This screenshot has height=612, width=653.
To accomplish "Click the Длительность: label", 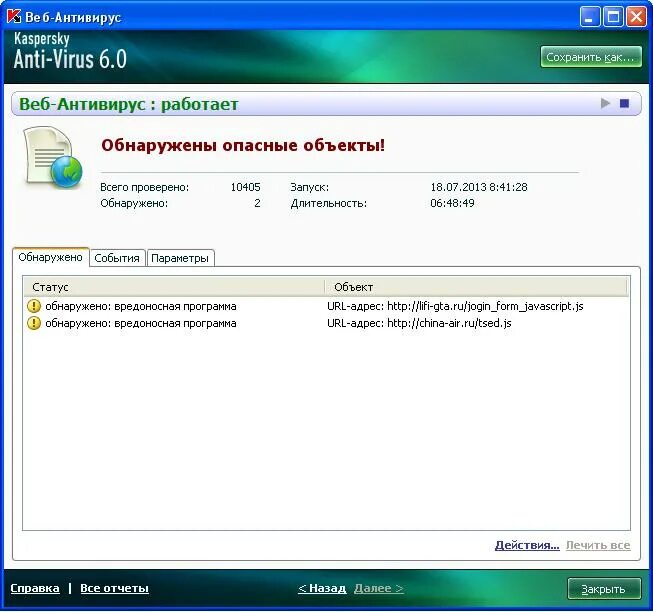I will coord(329,204).
